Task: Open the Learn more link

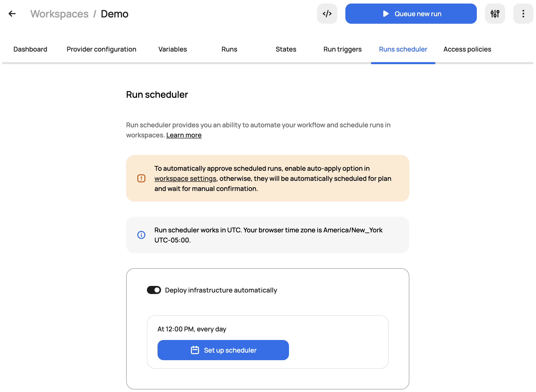Action: point(184,135)
